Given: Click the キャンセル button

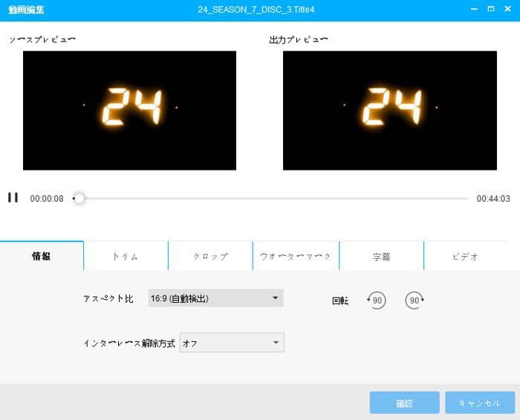Looking at the screenshot, I should pos(480,403).
